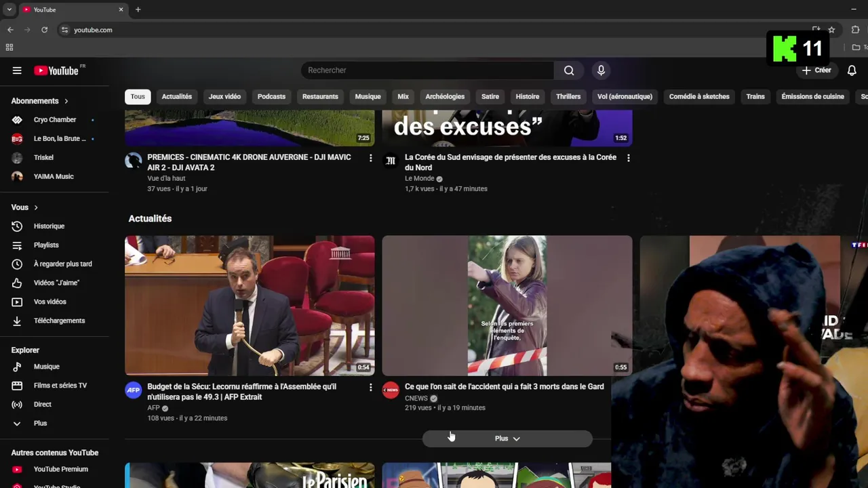Reload the page with browser refresh icon
Image resolution: width=868 pixels, height=488 pixels.
[44, 30]
